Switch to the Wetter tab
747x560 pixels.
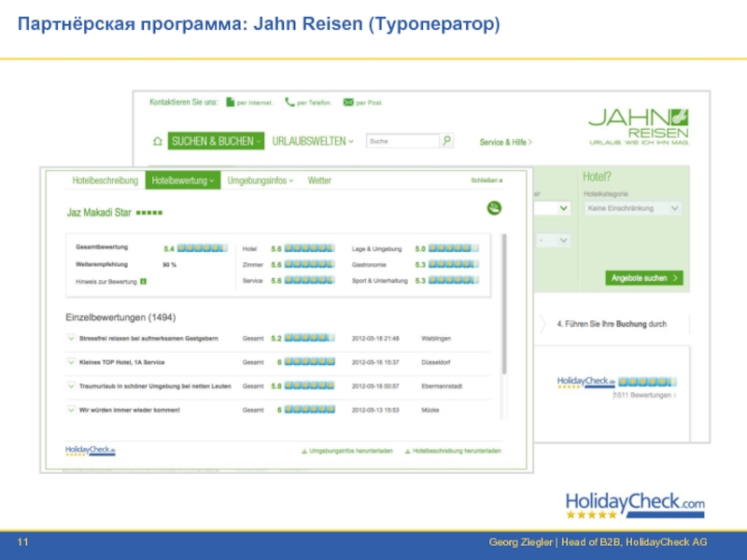[x=319, y=180]
